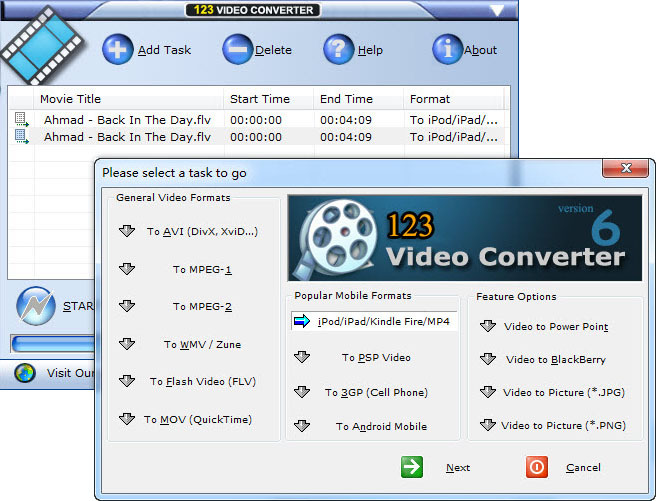Click the Start Time column header

268,99
